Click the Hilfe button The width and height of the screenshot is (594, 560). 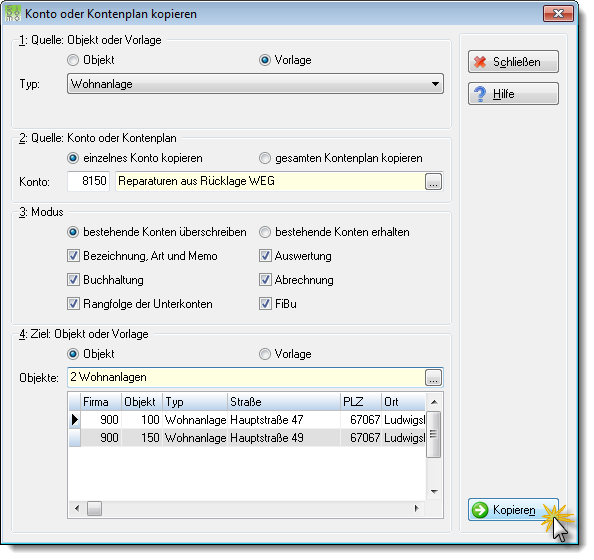pyautogui.click(x=513, y=94)
